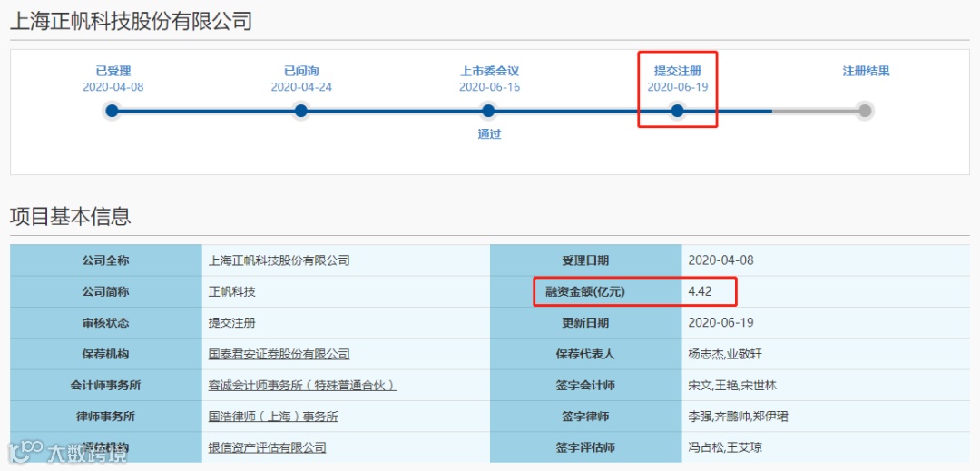Click the 会计师事务所 header cell
The height and width of the screenshot is (471, 980).
105,386
